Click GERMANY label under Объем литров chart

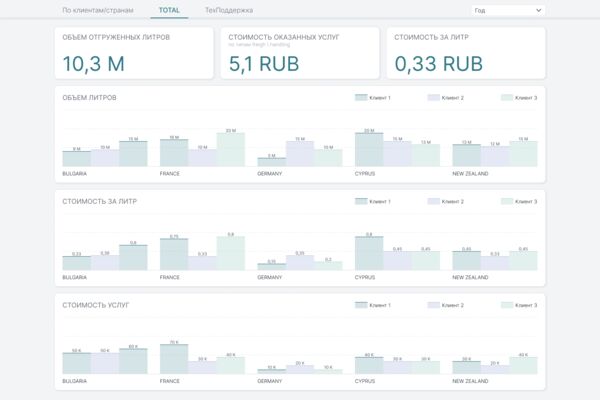click(x=270, y=174)
